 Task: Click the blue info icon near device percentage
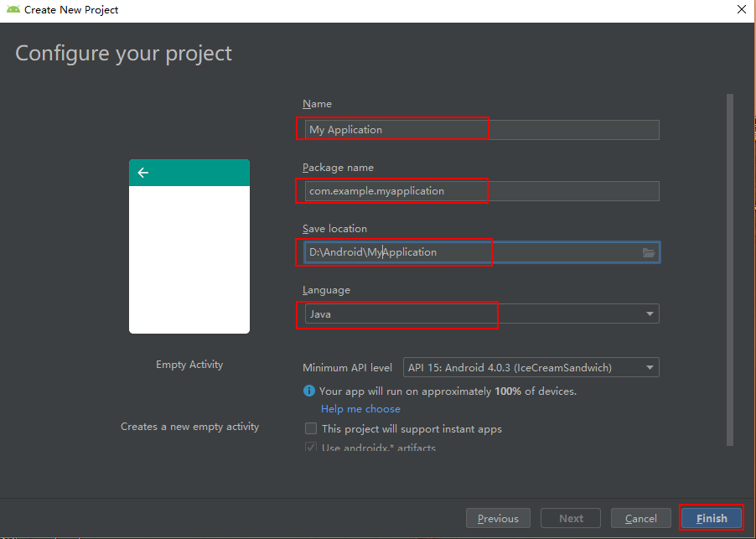[x=308, y=391]
